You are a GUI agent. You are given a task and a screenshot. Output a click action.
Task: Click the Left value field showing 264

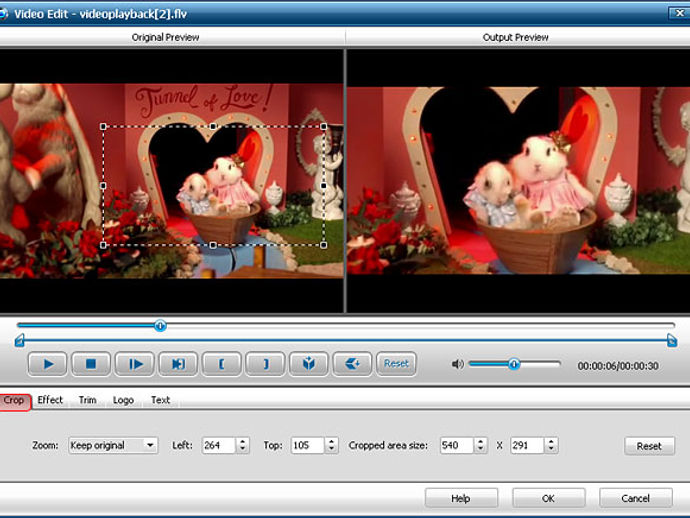[x=219, y=445]
